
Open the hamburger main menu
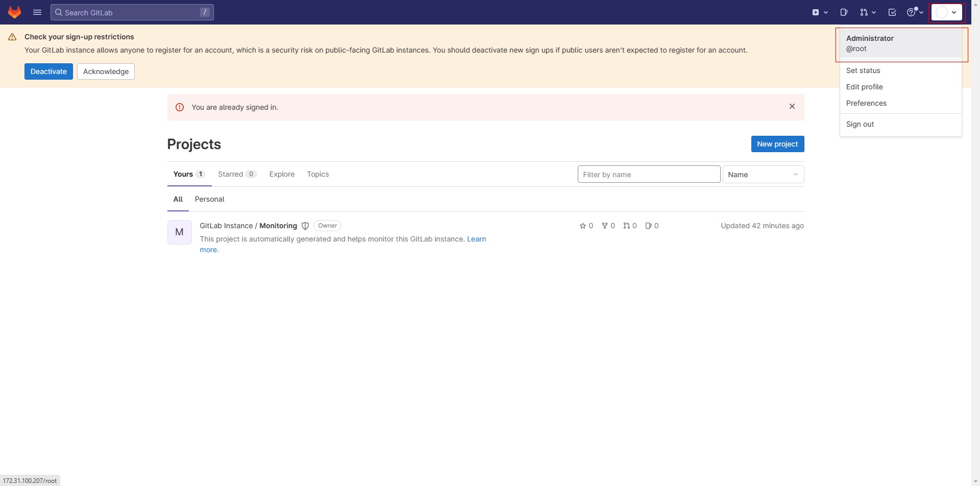point(37,12)
